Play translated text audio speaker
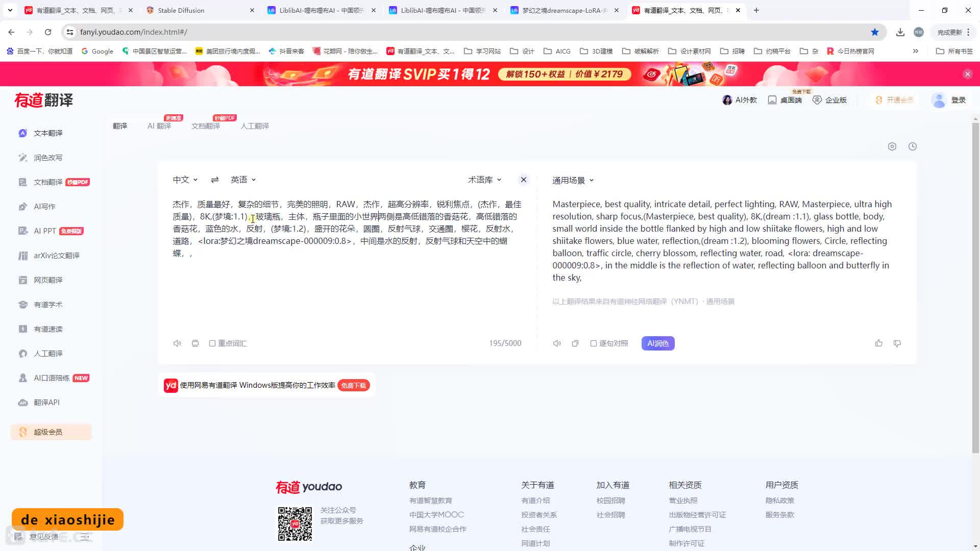Viewport: 980px width, 551px height. coord(557,343)
